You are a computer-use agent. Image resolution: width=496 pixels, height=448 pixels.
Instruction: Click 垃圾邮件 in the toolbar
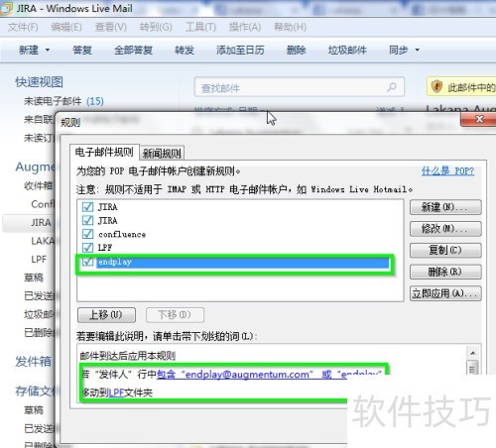coord(347,51)
